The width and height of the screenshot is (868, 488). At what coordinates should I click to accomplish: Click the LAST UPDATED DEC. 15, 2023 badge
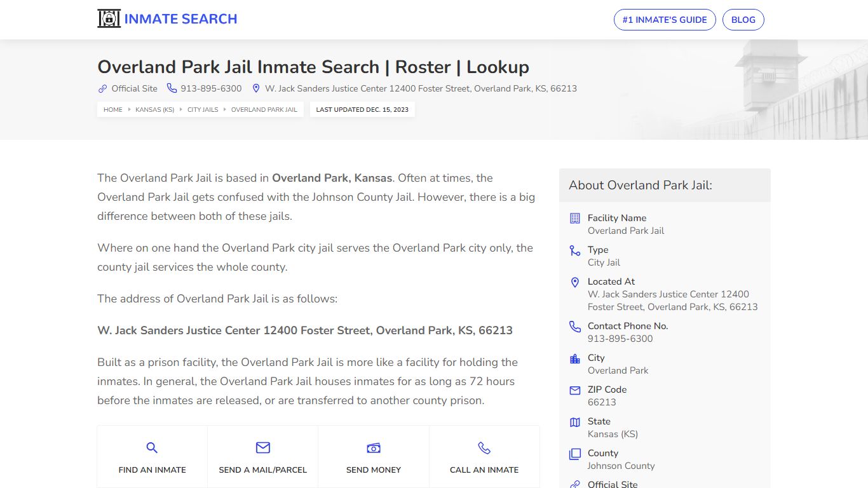pyautogui.click(x=362, y=109)
